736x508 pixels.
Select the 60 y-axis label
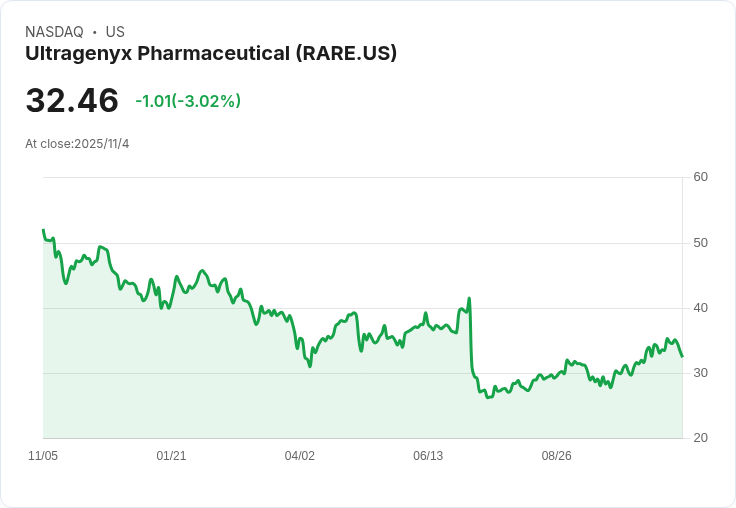(700, 177)
